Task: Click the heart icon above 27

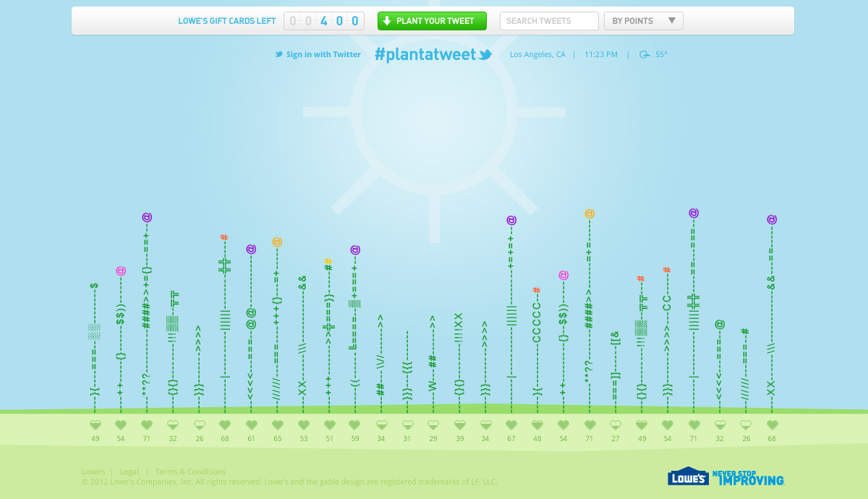Action: coord(616,425)
